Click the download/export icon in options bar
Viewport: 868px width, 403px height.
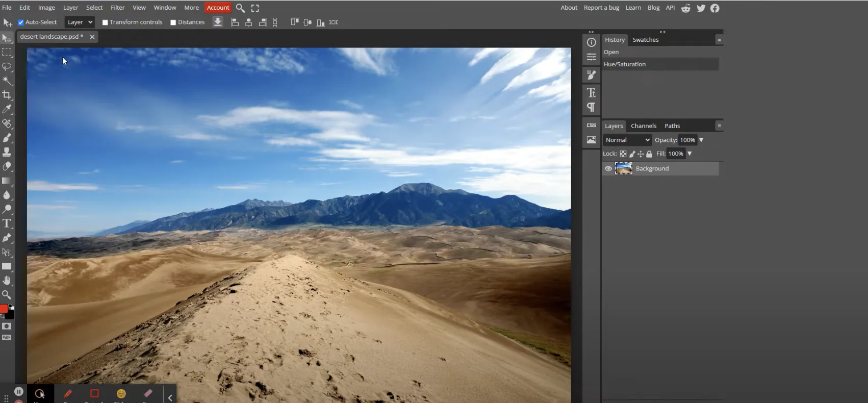pos(218,22)
